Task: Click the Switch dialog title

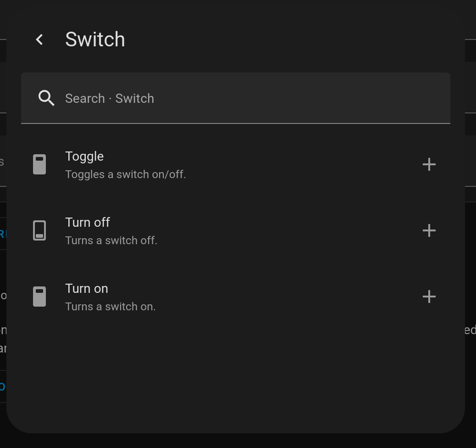Action: coord(95,39)
